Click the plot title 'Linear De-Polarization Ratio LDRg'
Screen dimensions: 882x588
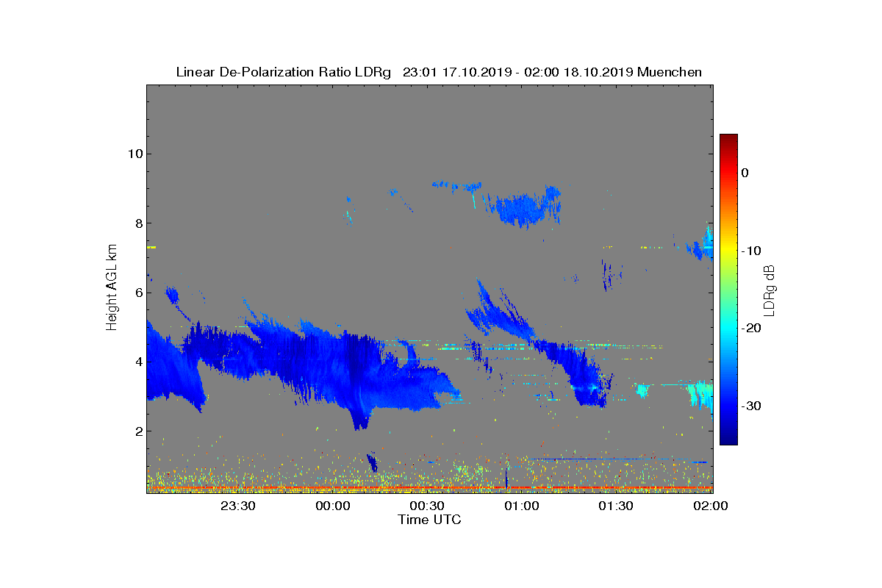284,72
